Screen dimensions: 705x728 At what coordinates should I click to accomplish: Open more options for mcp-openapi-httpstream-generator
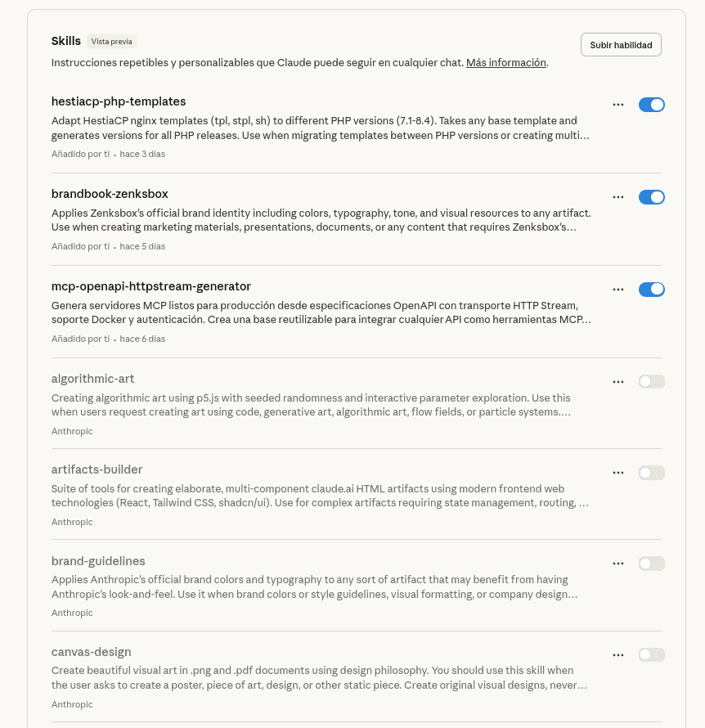618,290
